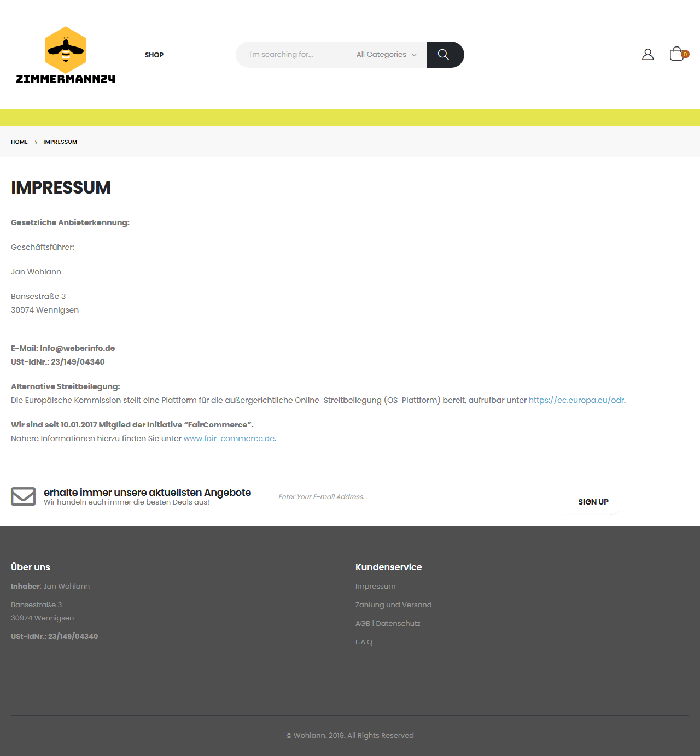Click the breadcrumb chevron separator
Viewport: 700px width, 756px height.
pos(36,142)
